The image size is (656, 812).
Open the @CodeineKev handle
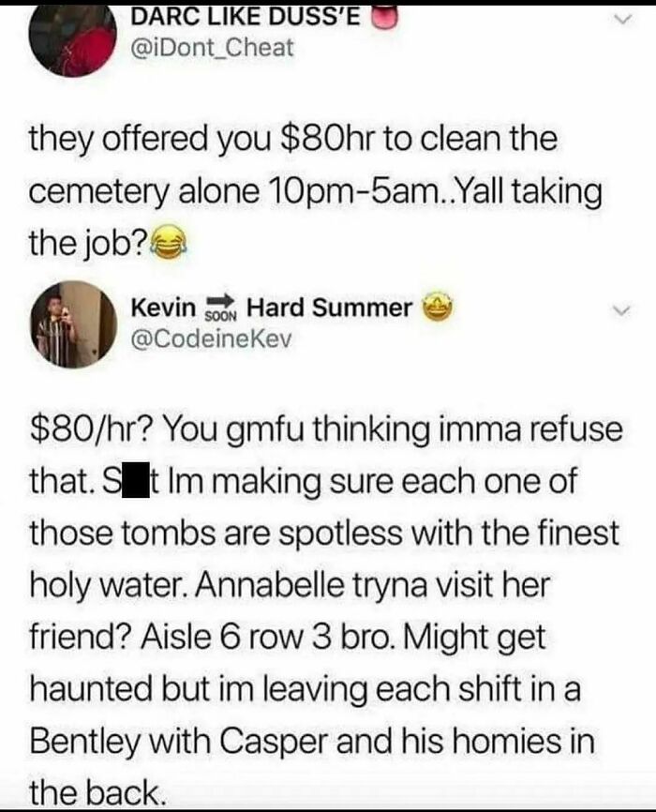coord(212,339)
